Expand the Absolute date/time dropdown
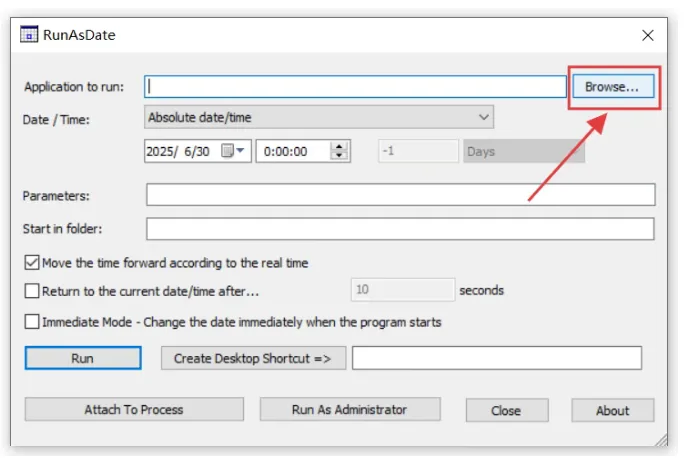Viewport: 687px width, 462px height. pos(319,117)
